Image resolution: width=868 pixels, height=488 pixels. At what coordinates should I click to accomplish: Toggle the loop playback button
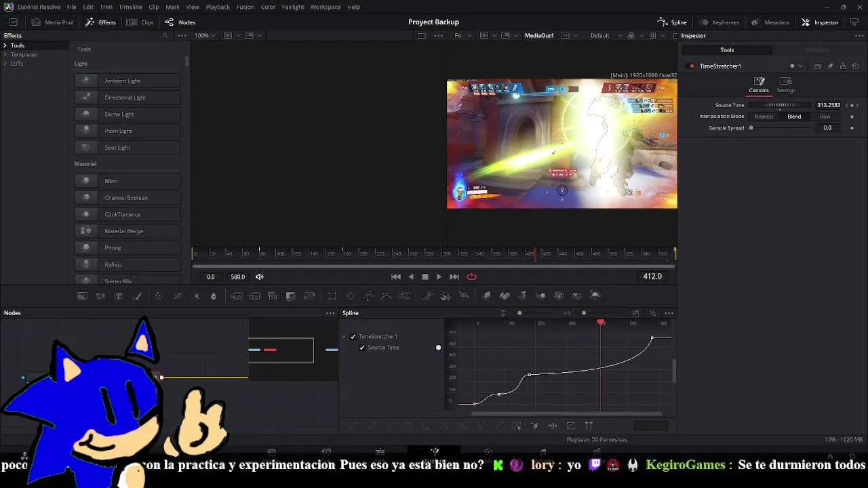[472, 277]
